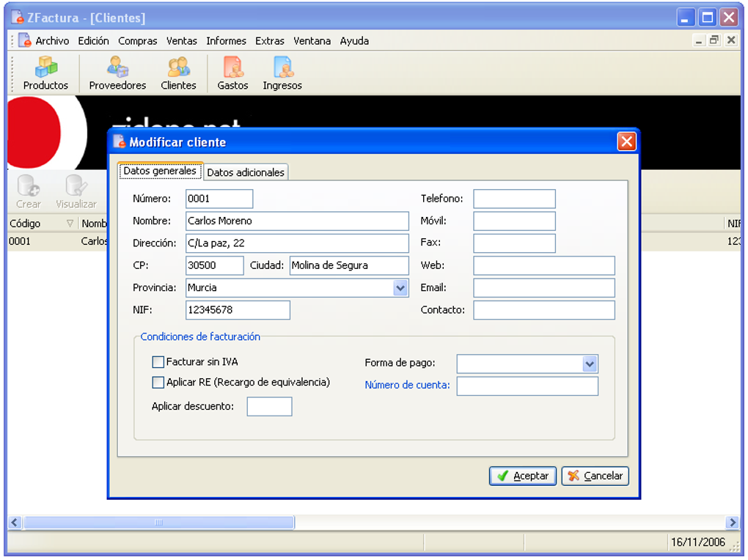
Task: Open the Ingresos toolbar icon
Action: point(282,73)
